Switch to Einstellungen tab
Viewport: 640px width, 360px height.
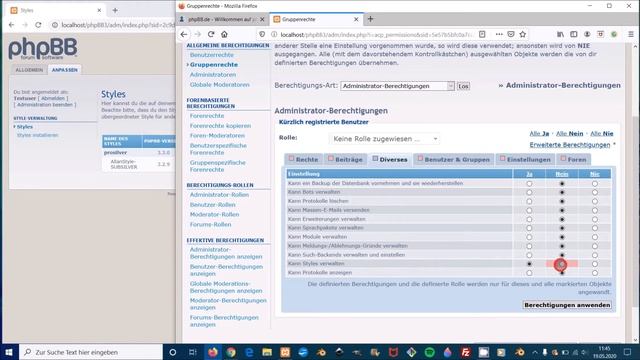coord(525,159)
